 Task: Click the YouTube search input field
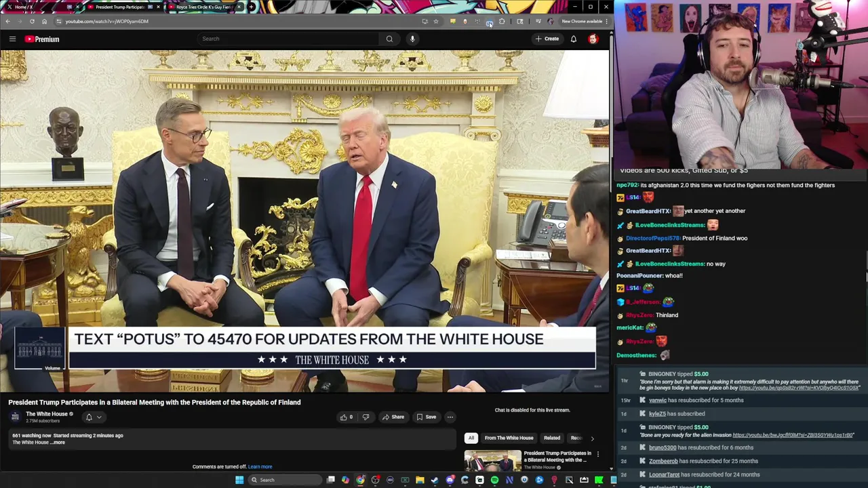coord(288,39)
